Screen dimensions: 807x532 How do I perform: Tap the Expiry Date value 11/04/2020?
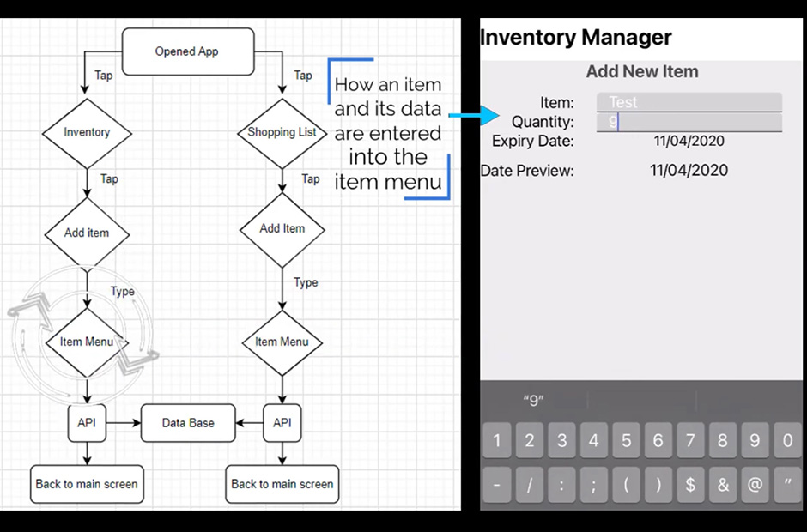tap(689, 142)
